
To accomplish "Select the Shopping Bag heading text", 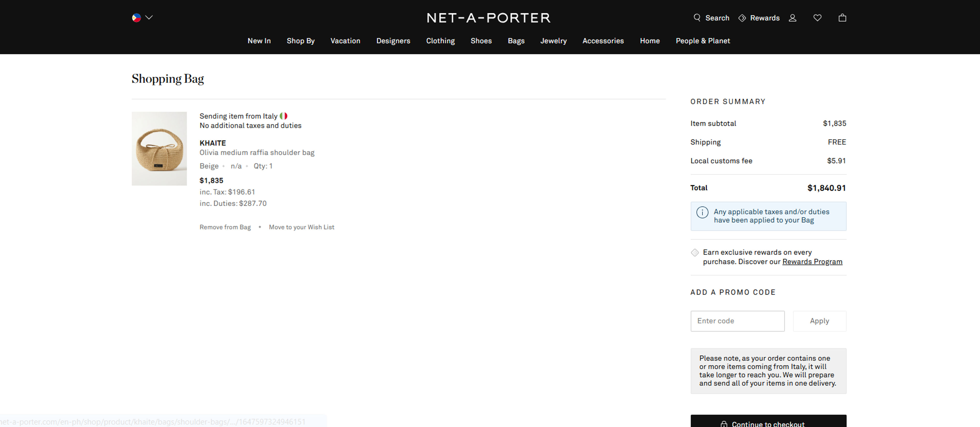I will click(x=168, y=79).
